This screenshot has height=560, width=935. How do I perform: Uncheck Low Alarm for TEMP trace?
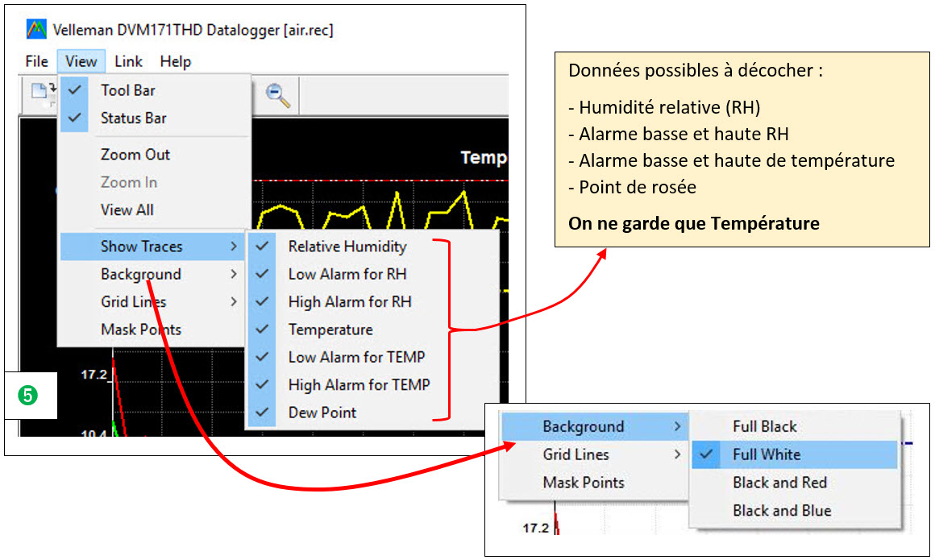355,357
